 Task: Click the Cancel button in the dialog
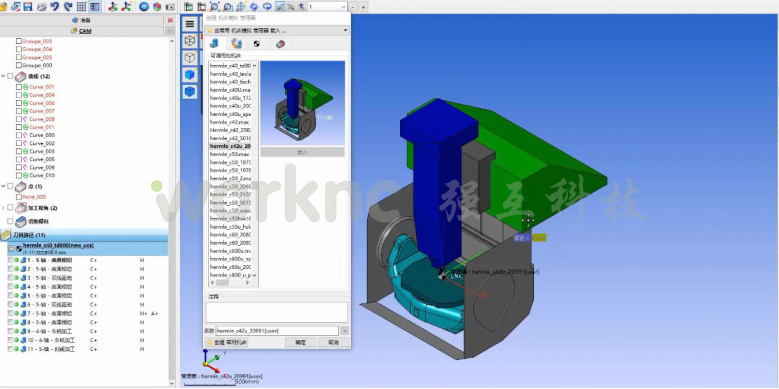point(333,342)
